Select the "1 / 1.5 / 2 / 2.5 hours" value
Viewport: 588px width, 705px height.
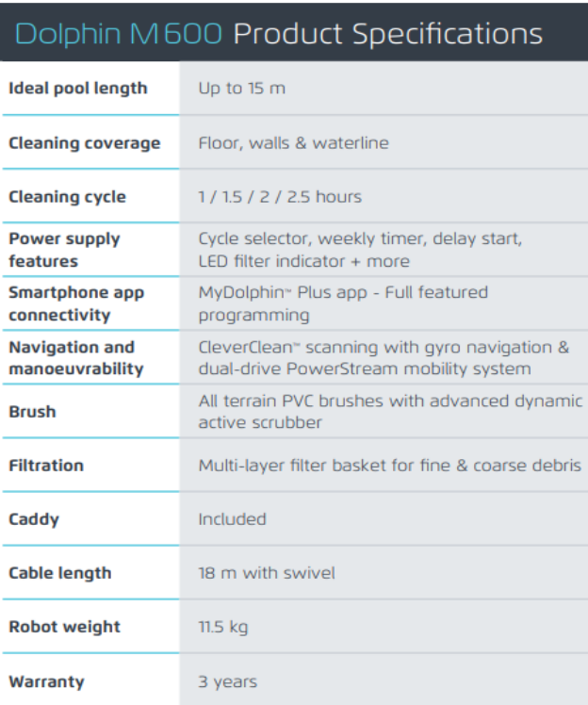tap(280, 197)
